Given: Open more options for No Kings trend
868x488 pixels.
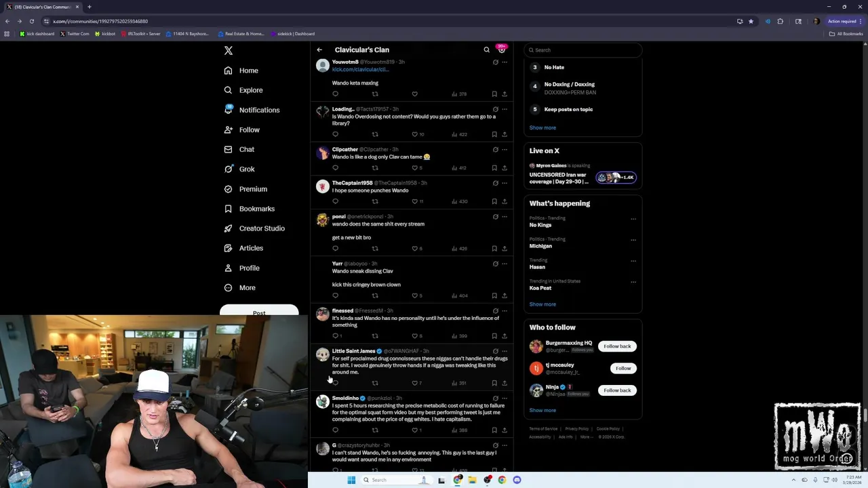Looking at the screenshot, I should tap(633, 219).
